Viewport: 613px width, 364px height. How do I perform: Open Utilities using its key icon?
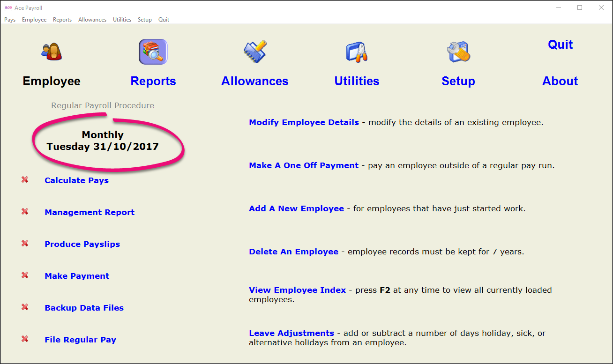[x=356, y=52]
